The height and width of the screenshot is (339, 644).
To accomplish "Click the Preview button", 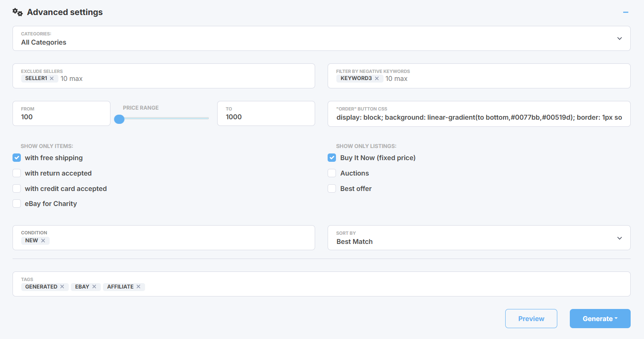I will tap(531, 319).
